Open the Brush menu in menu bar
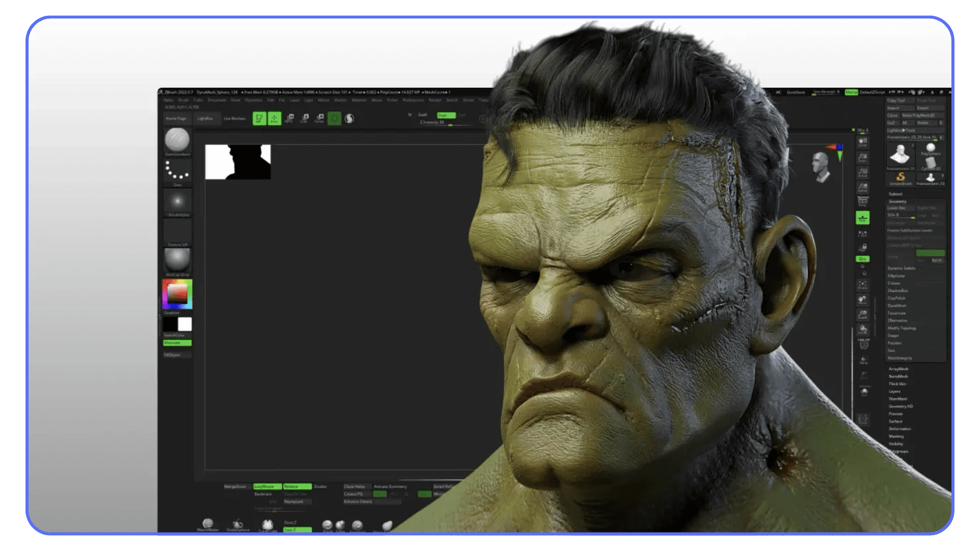 point(183,101)
